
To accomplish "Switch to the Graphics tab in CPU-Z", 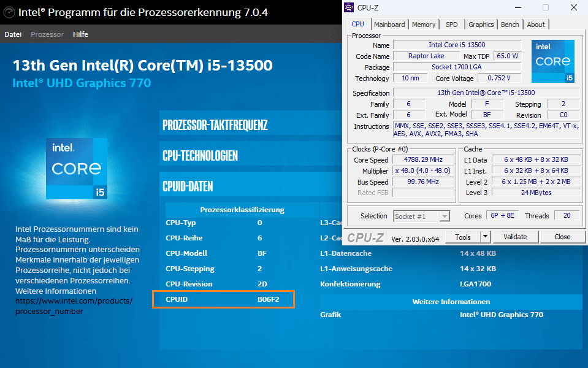I will pyautogui.click(x=481, y=25).
